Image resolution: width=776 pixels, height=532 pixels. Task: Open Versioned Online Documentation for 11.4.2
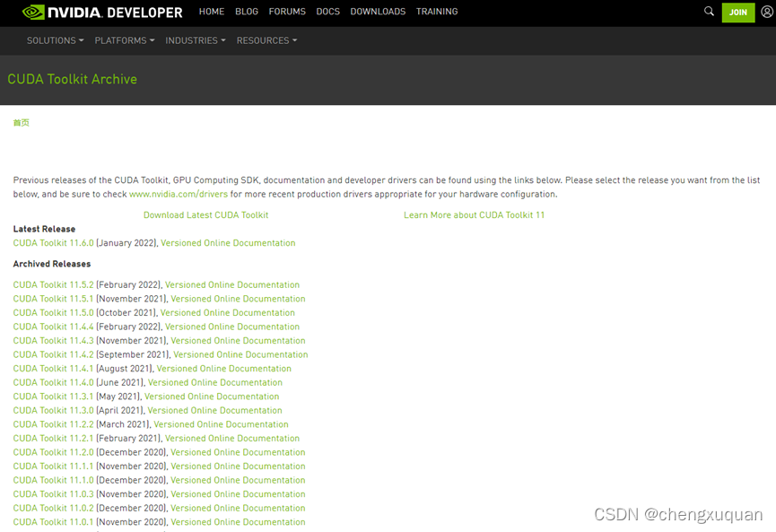[240, 355]
